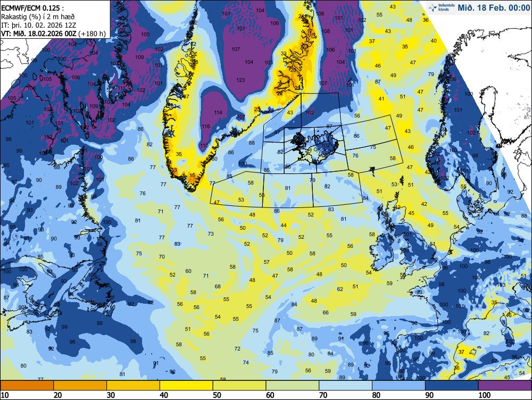Click the legend scale label '10'
This screenshot has height=400, width=532.
pyautogui.click(x=5, y=395)
